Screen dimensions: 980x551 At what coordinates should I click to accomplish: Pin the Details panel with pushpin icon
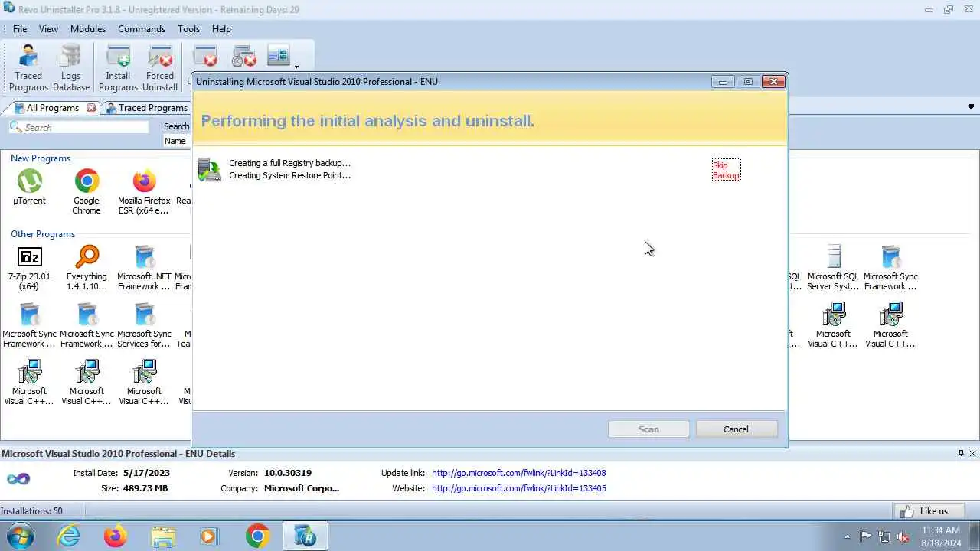tap(961, 453)
